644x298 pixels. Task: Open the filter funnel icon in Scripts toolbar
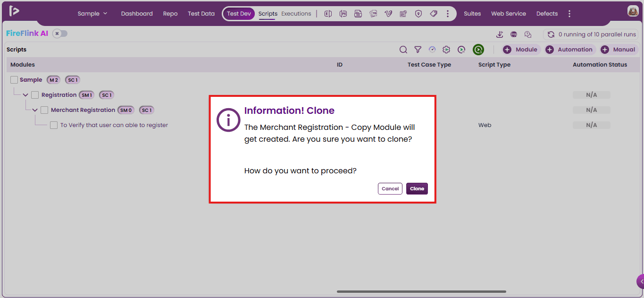(x=418, y=50)
